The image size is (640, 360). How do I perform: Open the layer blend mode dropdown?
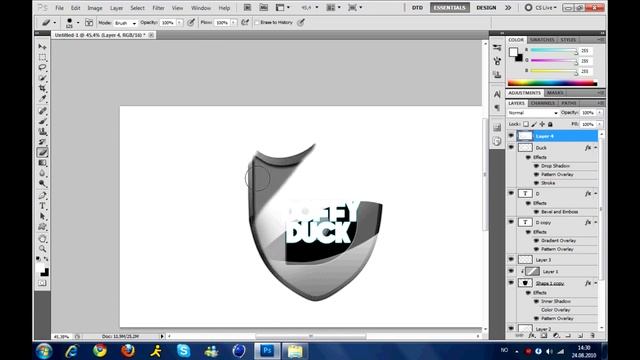[533, 113]
